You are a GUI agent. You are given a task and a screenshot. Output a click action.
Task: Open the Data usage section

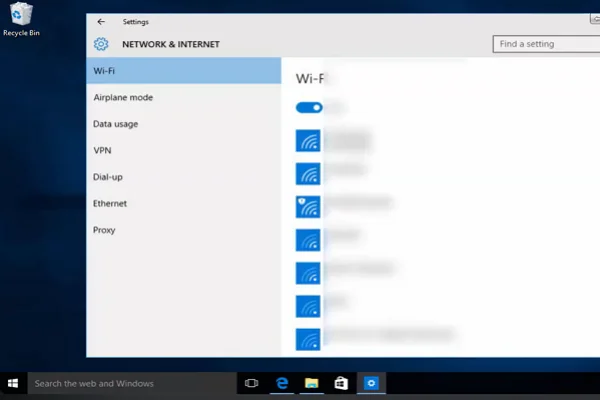pos(184,124)
